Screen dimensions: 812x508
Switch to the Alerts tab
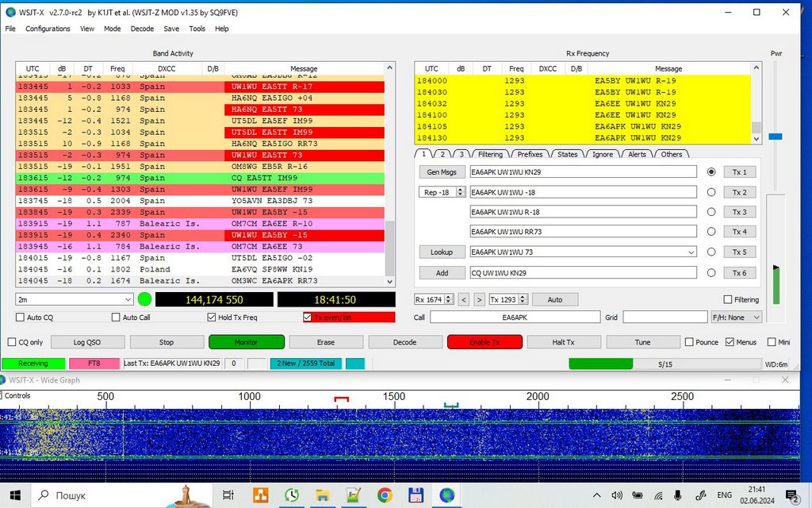click(x=637, y=154)
